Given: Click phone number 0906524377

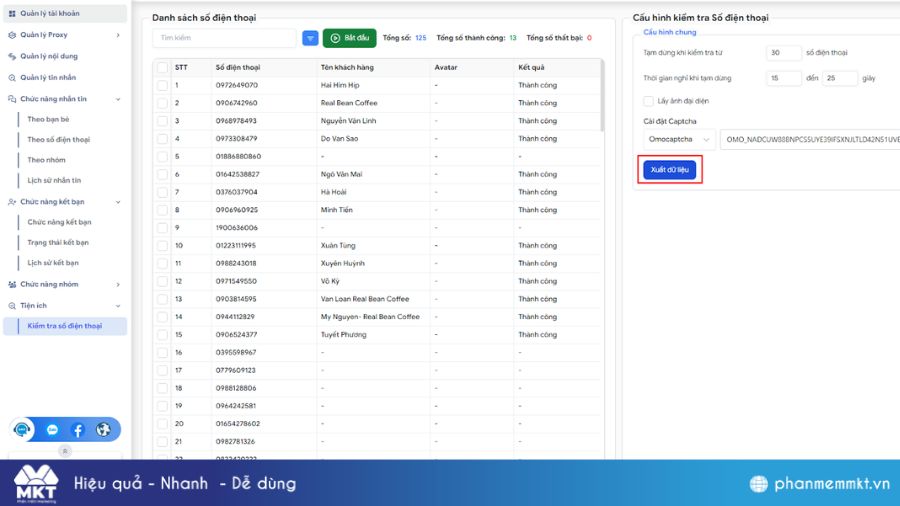Looking at the screenshot, I should coord(236,334).
